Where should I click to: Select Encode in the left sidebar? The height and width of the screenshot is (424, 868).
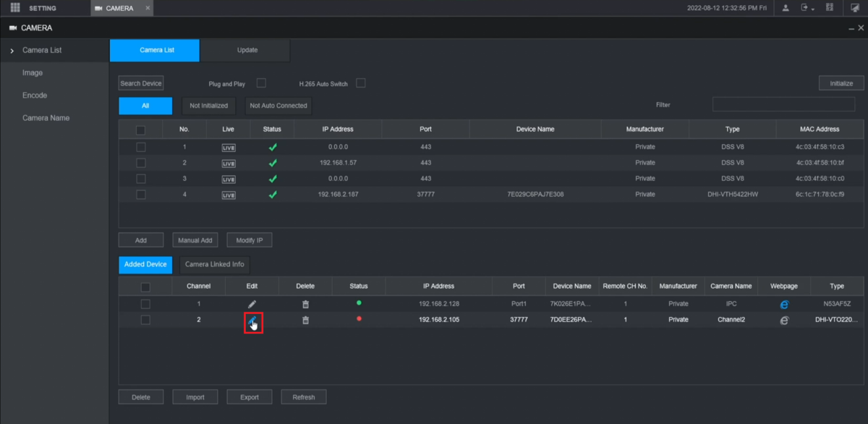pos(35,96)
